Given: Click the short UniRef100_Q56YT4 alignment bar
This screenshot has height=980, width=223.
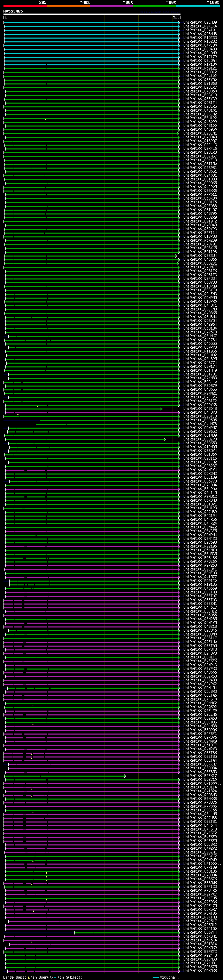Looking at the screenshot, I should 126,933.
